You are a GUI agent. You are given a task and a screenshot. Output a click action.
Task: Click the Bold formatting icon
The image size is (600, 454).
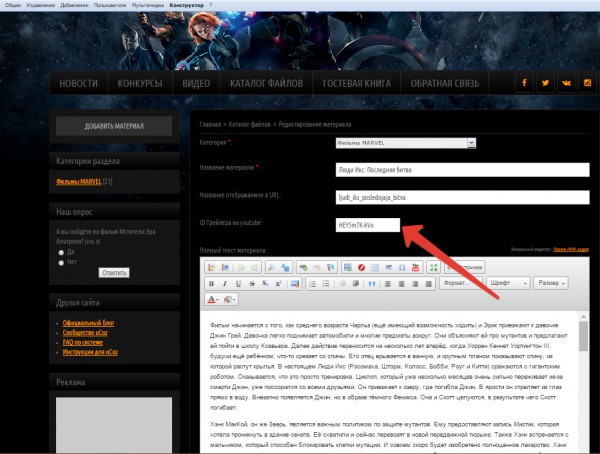[211, 284]
